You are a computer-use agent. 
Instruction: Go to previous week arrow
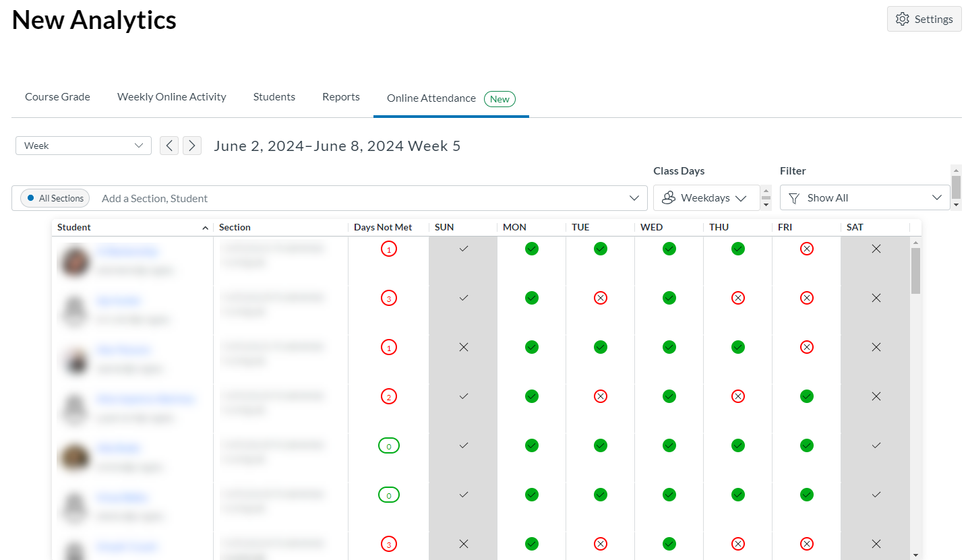(169, 146)
